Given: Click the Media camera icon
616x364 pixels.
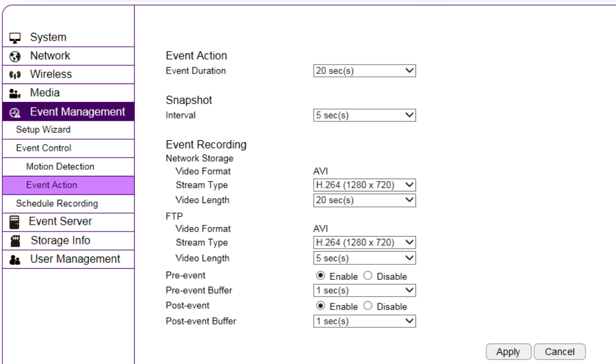Looking at the screenshot, I should pos(15,94).
